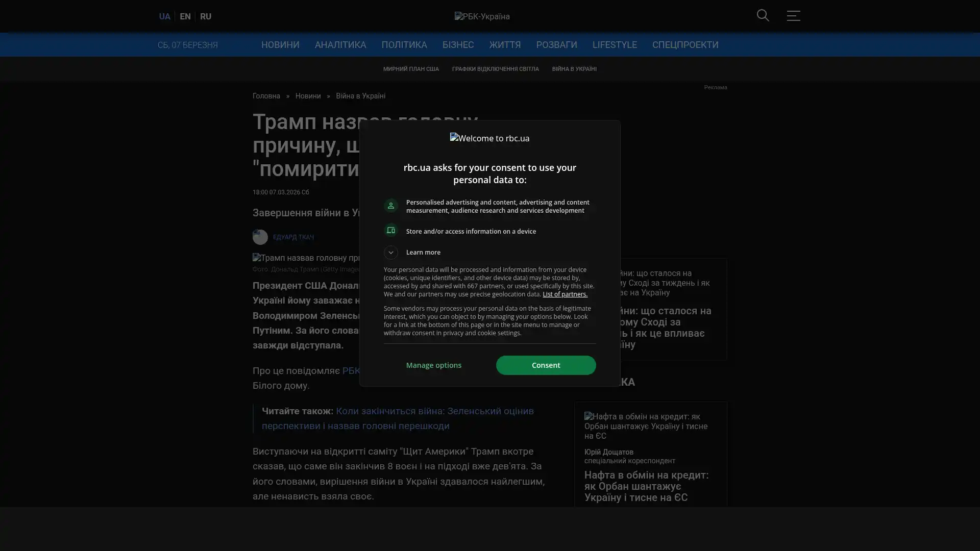This screenshot has height=551, width=980.
Task: Open the List of partners link
Action: pos(565,294)
